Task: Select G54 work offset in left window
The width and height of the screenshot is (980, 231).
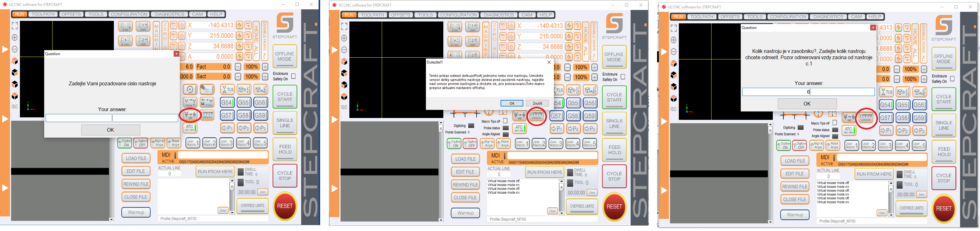Action: 227,103
